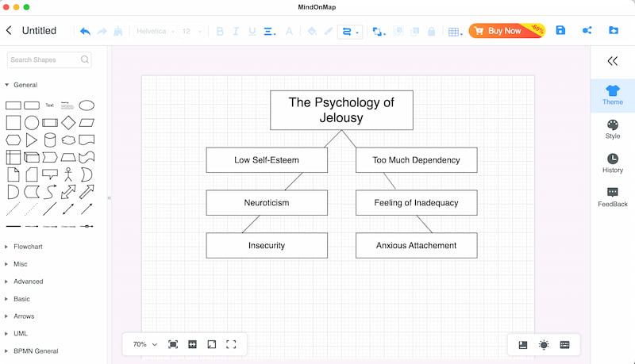Enter fullscreen using the bottom bar icon
The width and height of the screenshot is (635, 364).
231,344
